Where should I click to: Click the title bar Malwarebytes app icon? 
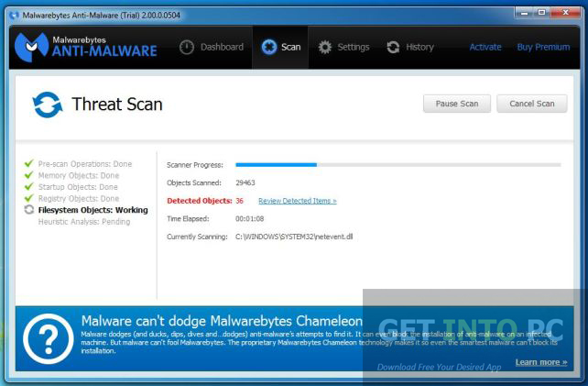pyautogui.click(x=15, y=16)
